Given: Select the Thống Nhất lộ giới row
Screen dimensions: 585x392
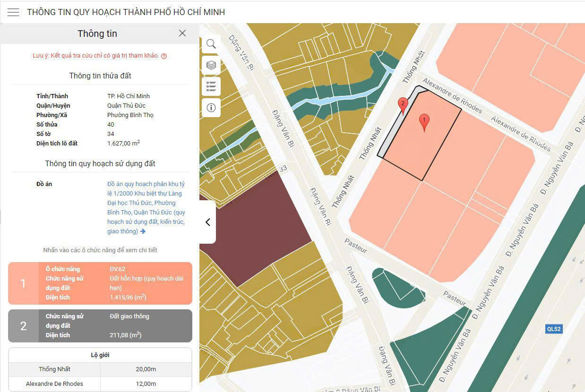Looking at the screenshot, I should (x=100, y=369).
